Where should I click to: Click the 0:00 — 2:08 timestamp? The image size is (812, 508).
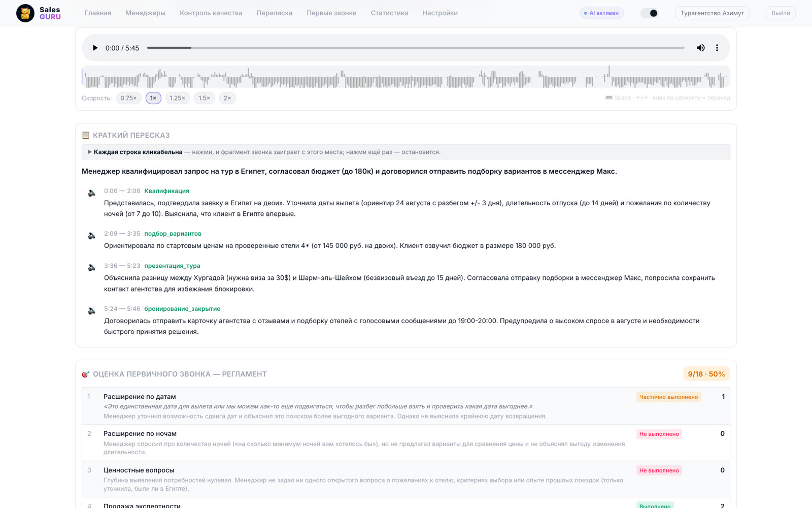122,191
